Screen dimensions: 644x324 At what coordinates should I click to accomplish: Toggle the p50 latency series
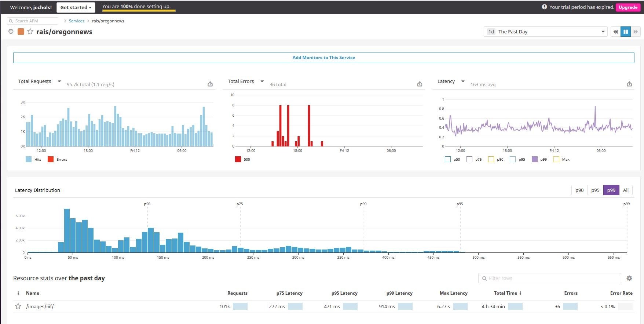click(447, 159)
